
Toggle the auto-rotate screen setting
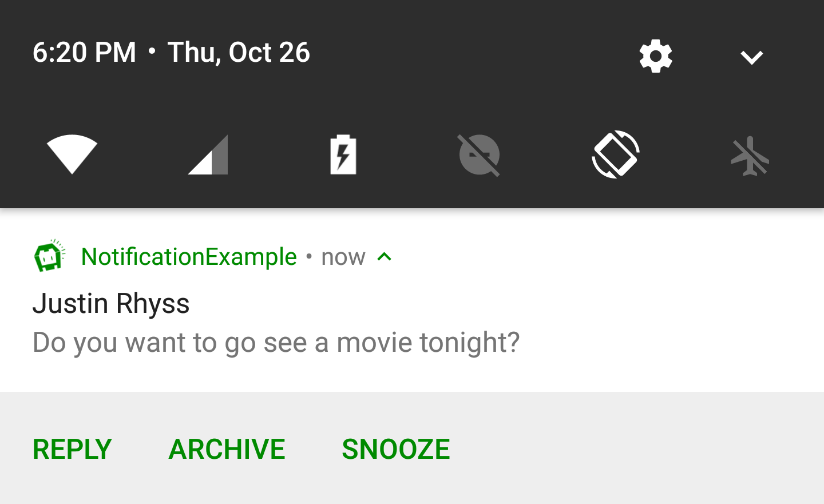coord(616,154)
